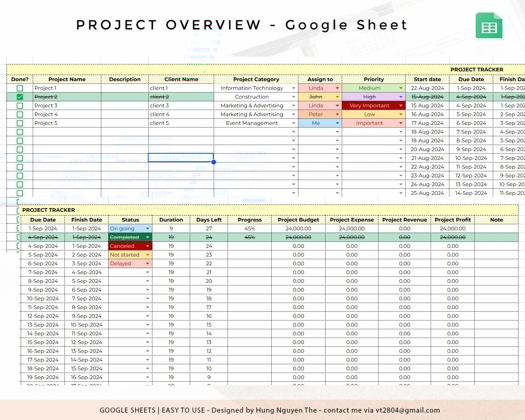525x420 pixels.
Task: Open the On going status dropdown
Action: point(147,228)
